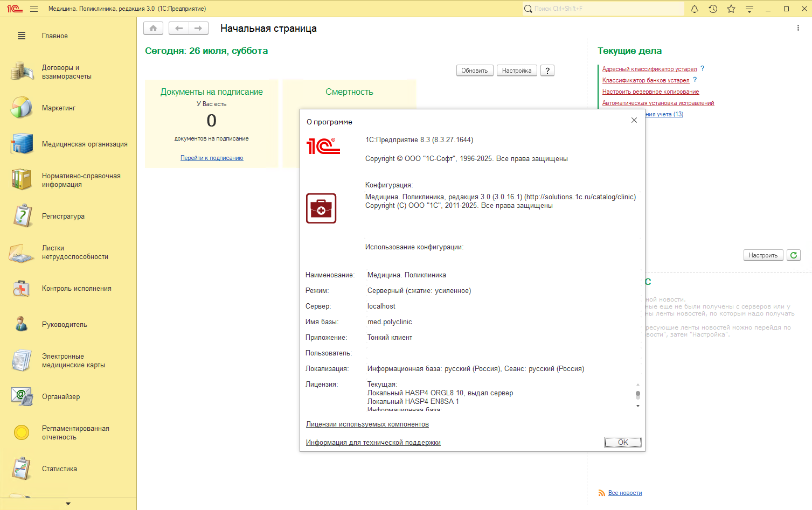Click the Настройка button
Screen dimensions: 812x510
click(x=517, y=71)
